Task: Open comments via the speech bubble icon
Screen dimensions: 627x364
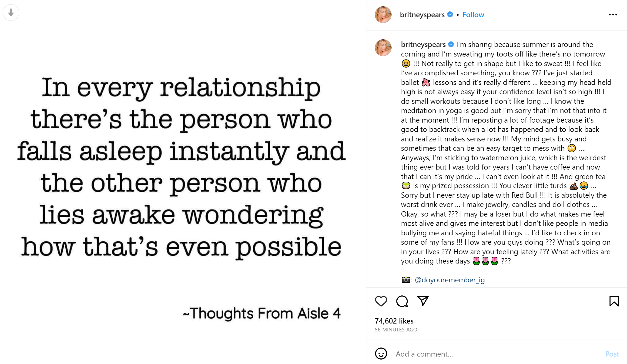Action: pyautogui.click(x=402, y=301)
